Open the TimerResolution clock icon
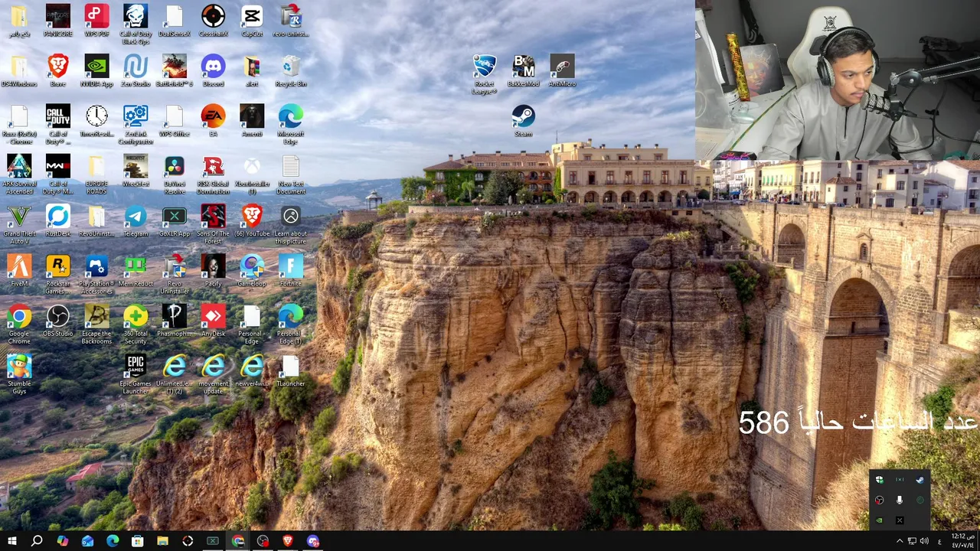Image resolution: width=980 pixels, height=551 pixels. coord(96,120)
